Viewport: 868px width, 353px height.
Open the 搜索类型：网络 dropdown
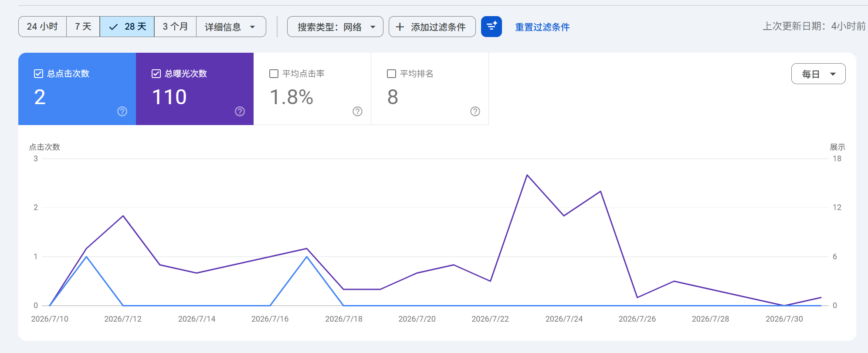pyautogui.click(x=335, y=27)
